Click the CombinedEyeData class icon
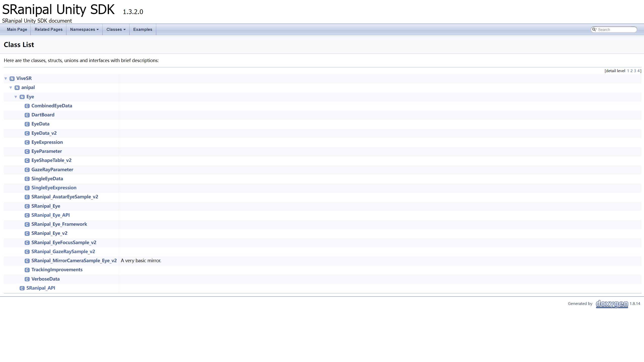 (x=27, y=106)
